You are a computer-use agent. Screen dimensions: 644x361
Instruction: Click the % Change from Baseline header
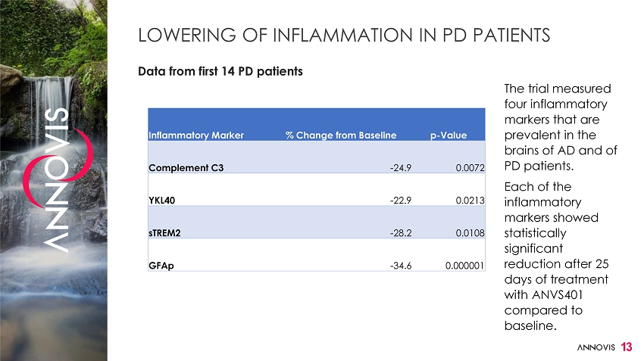click(x=341, y=135)
